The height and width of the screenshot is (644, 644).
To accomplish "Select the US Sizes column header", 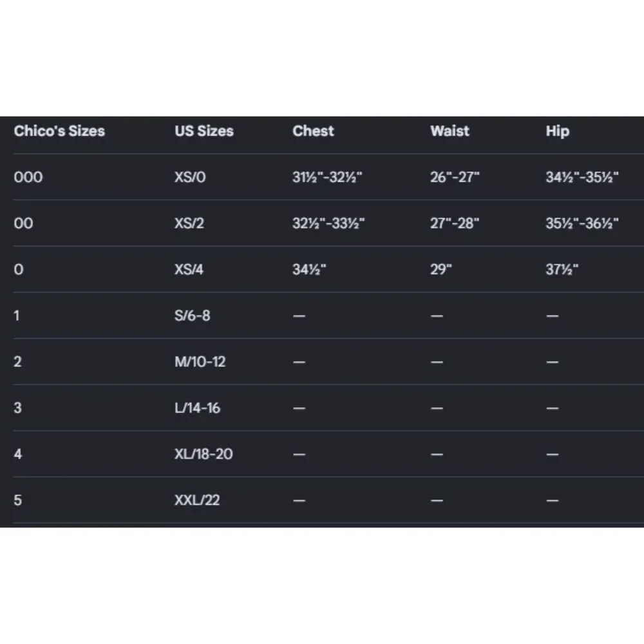I will (204, 131).
